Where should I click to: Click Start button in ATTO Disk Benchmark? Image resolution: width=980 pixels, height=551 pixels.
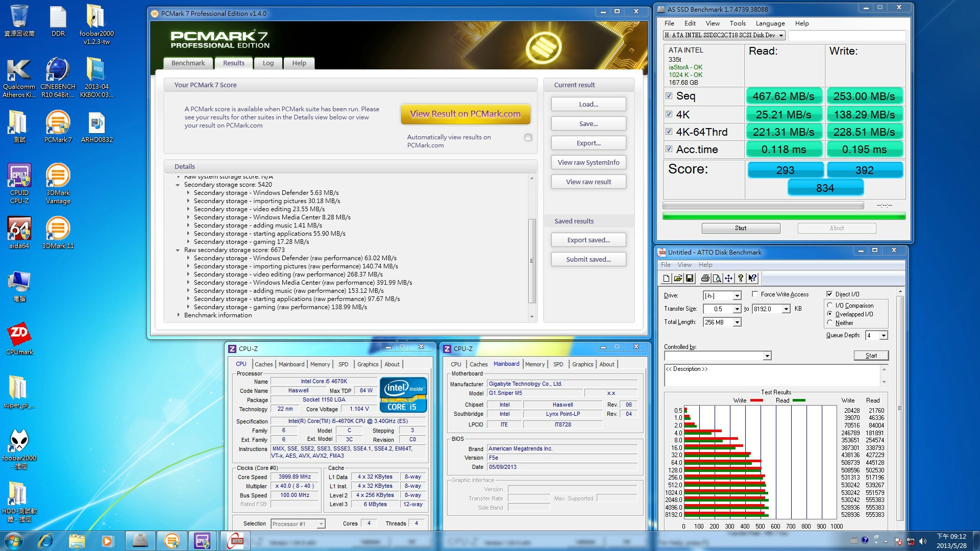pyautogui.click(x=871, y=356)
